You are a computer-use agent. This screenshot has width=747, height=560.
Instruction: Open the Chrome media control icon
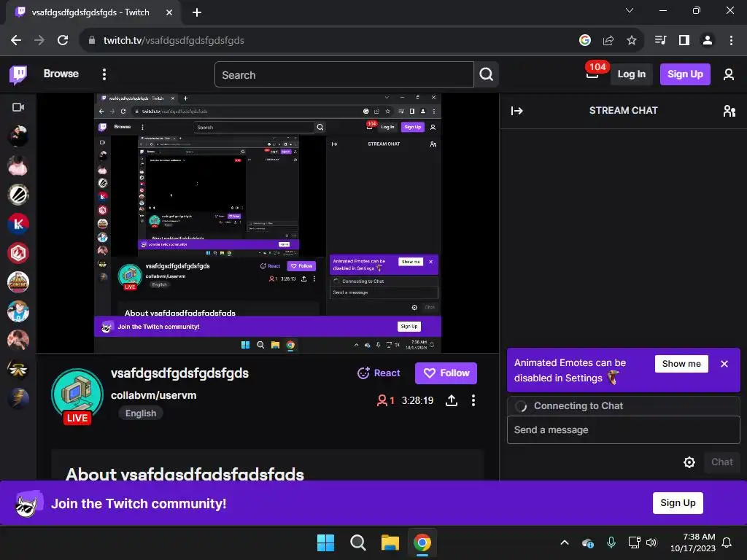point(661,41)
